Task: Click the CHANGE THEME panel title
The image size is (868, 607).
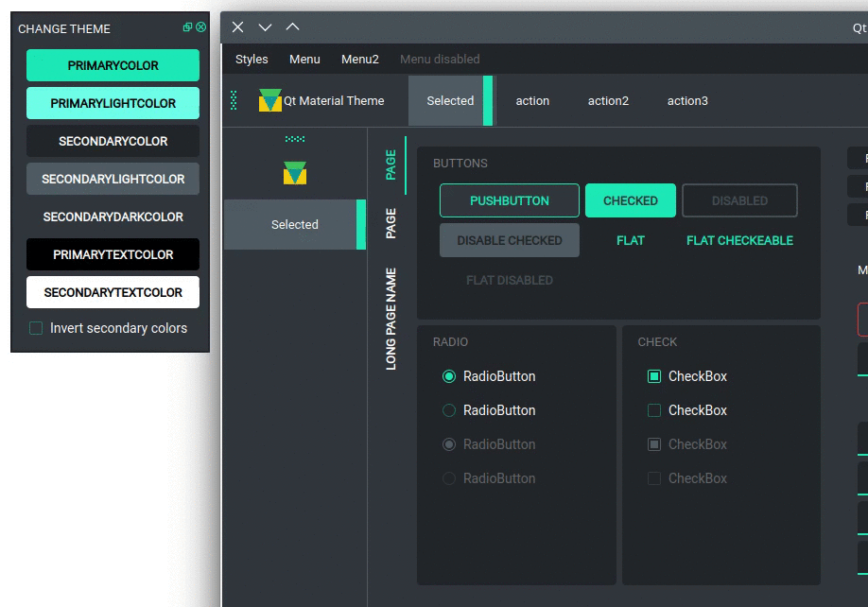Action: point(64,28)
